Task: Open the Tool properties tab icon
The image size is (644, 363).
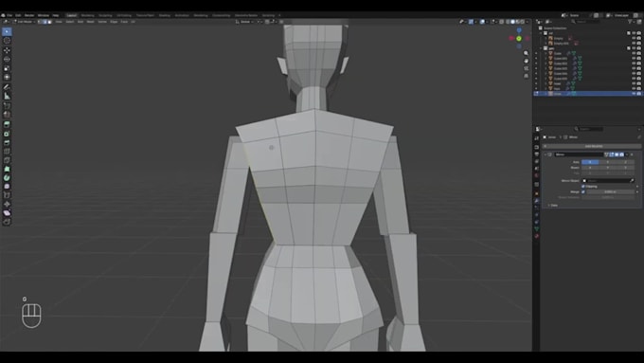Action: pos(536,138)
